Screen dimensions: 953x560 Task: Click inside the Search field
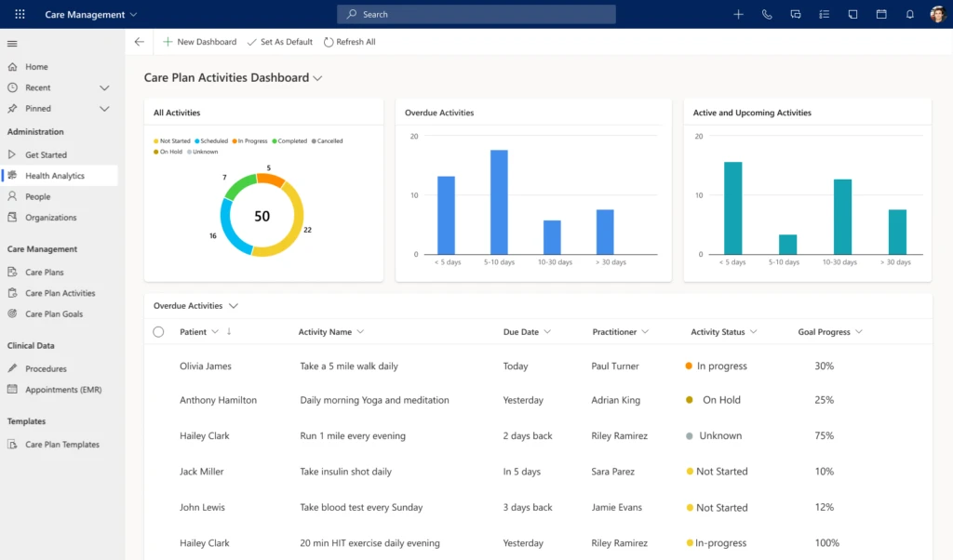tap(475, 14)
